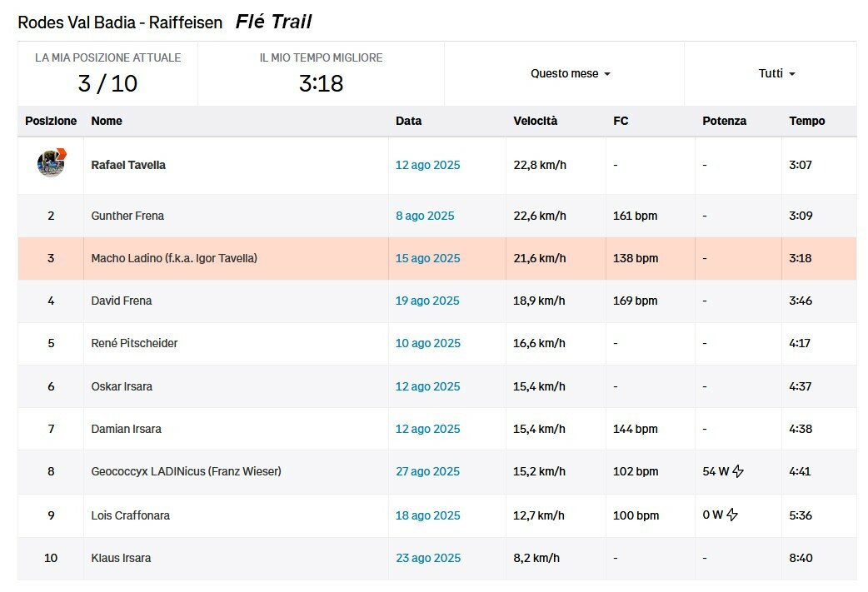Open Gunther Frena's 8 ago 2025 activity
The width and height of the screenshot is (868, 592).
[425, 216]
